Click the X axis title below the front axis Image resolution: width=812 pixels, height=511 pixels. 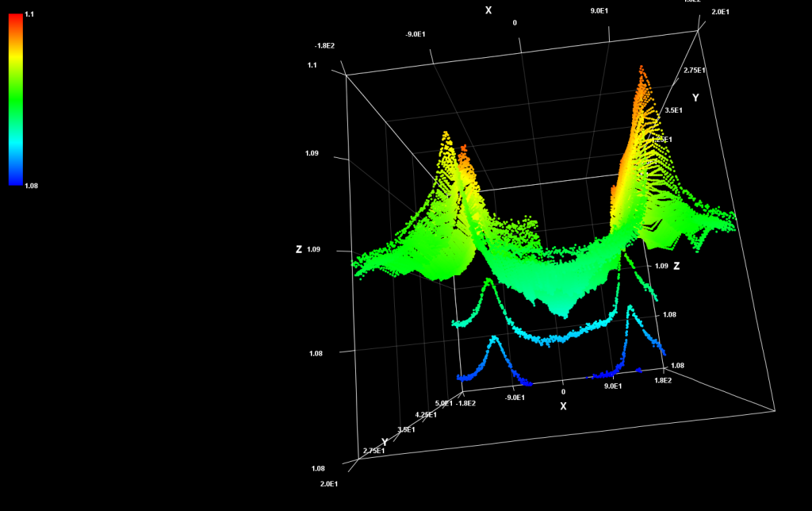[564, 406]
